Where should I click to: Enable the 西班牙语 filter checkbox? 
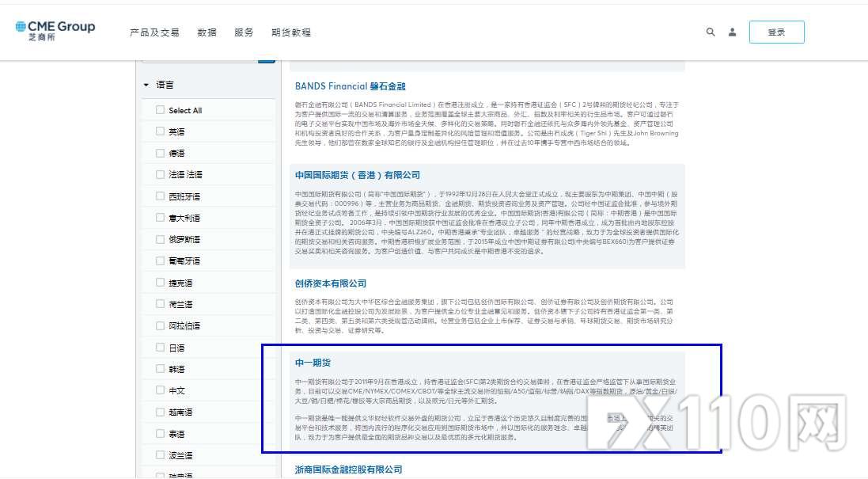pos(160,196)
